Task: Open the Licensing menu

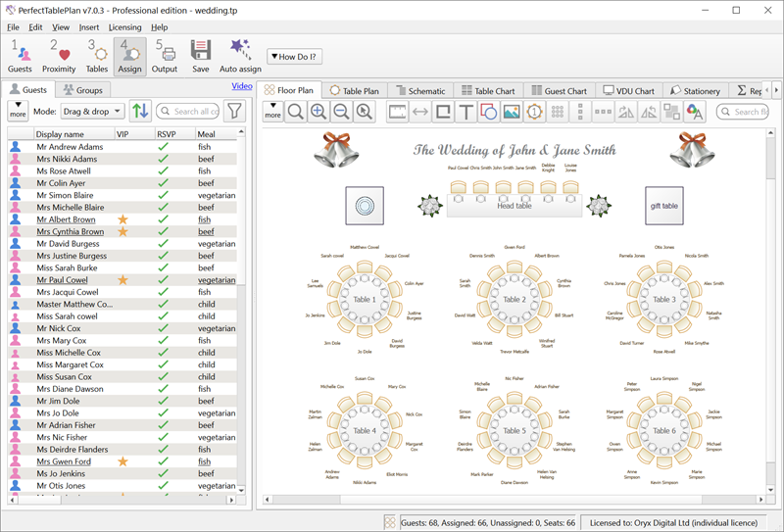Action: 124,27
